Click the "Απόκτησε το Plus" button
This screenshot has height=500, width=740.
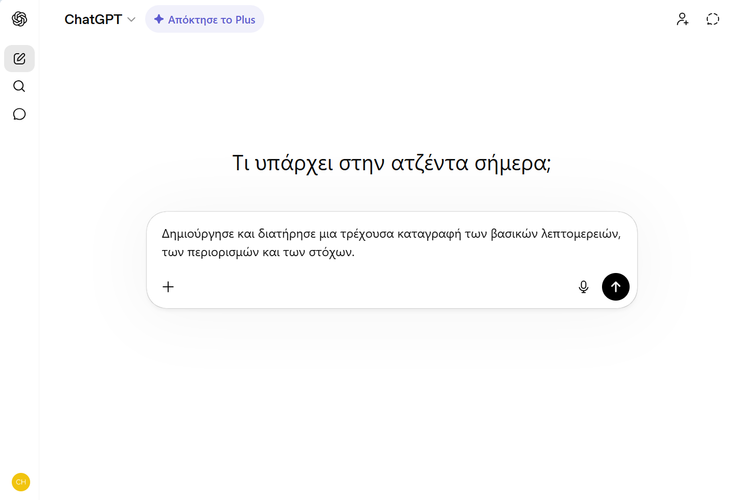coord(205,19)
